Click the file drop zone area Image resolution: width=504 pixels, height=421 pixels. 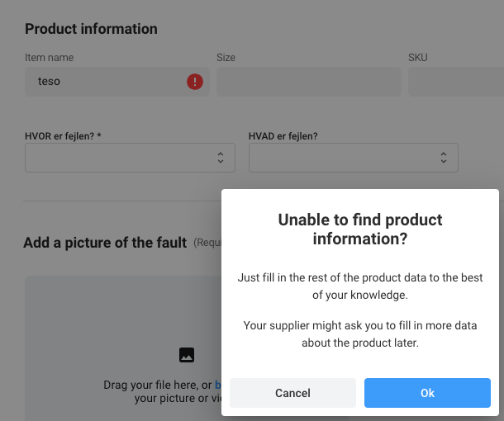point(123,348)
